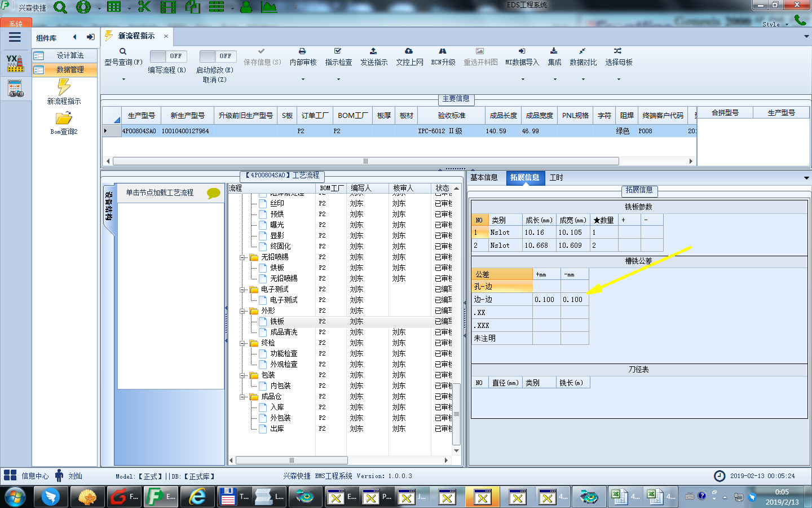Viewport: 812px width, 508px height.
Task: Click 边-边 +mm tolerance cell 0.100
Action: click(x=546, y=300)
